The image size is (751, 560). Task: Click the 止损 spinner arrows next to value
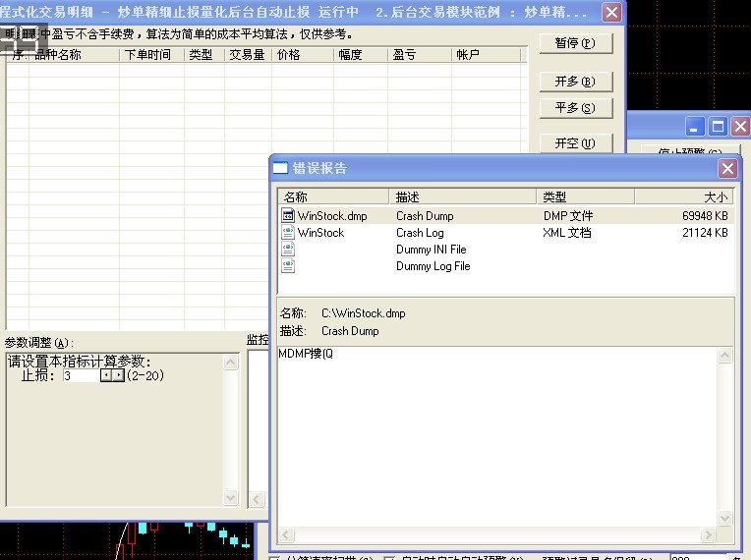[113, 375]
